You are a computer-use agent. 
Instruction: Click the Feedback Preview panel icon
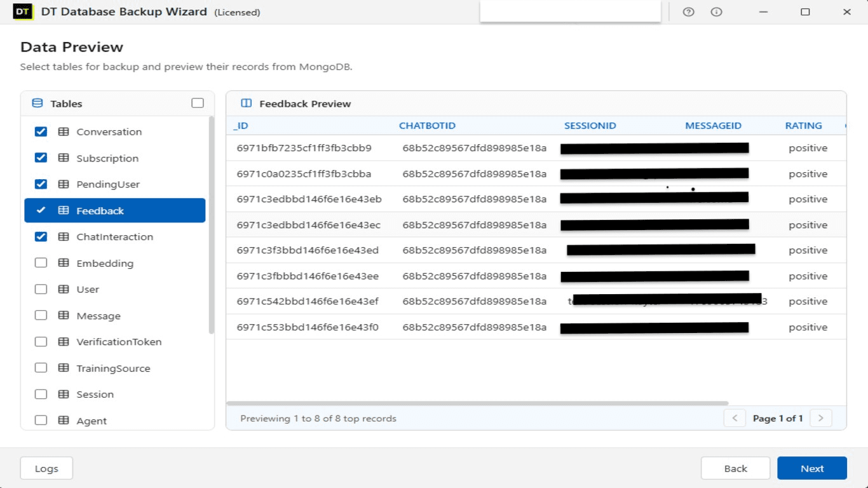[x=247, y=104]
